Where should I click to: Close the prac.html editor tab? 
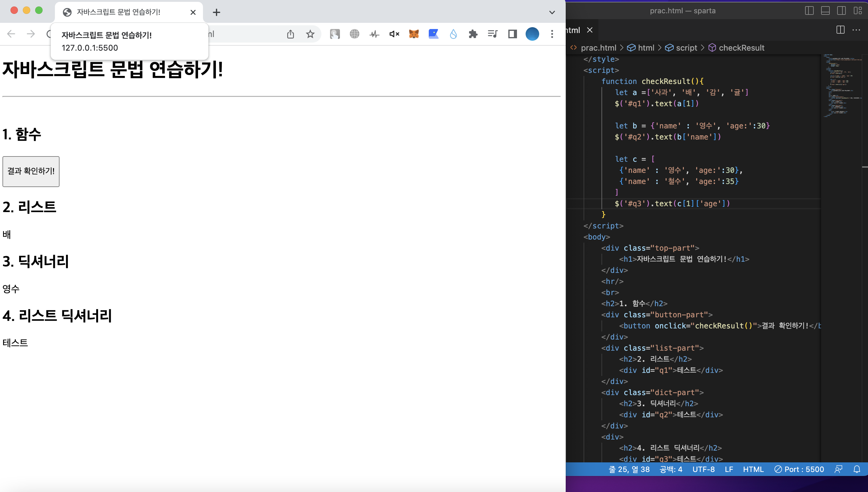590,30
